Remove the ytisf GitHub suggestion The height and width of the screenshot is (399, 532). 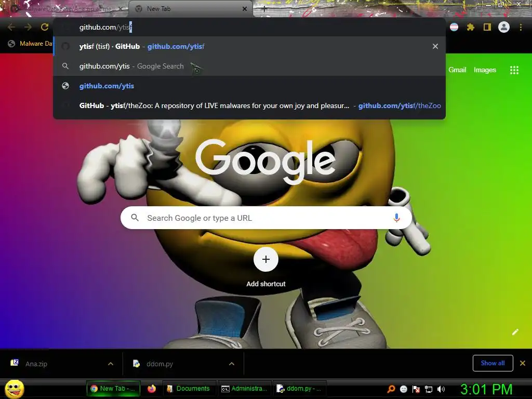435,46
